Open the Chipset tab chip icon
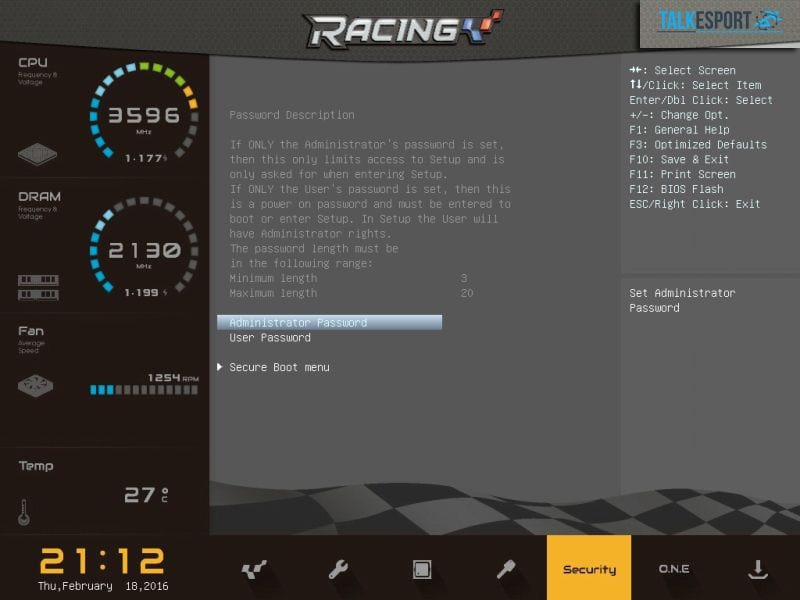 click(422, 569)
